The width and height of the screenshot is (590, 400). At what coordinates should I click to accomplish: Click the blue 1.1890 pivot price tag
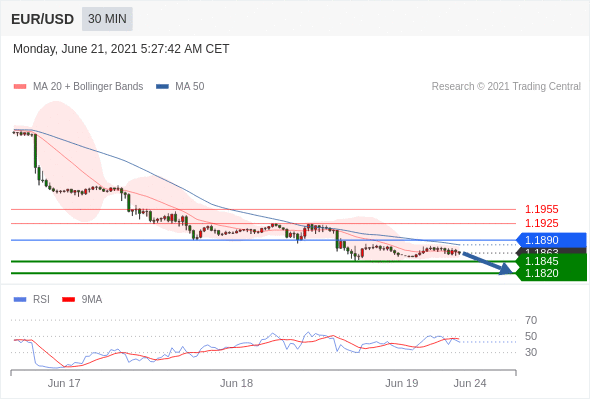click(551, 240)
